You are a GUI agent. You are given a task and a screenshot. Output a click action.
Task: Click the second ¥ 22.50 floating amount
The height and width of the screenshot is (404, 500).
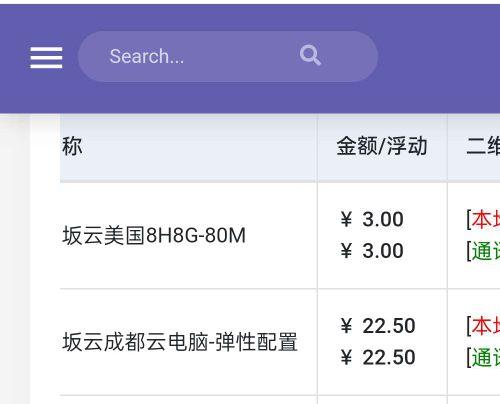tap(378, 357)
